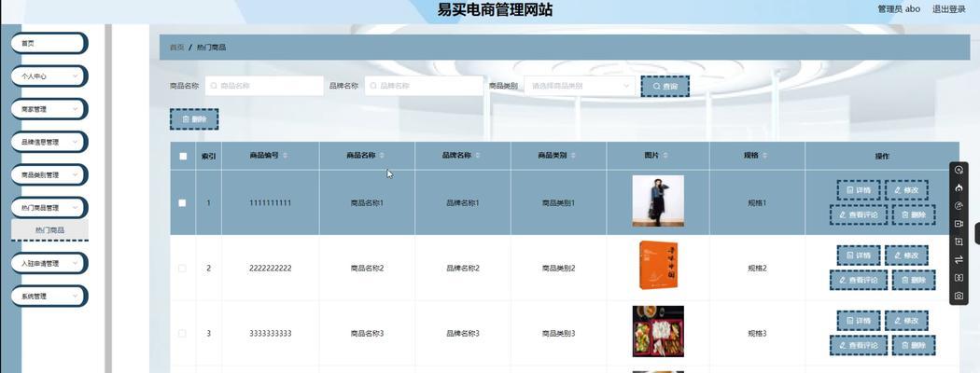
Task: Click the 删除 bulk delete button above table
Action: (x=194, y=118)
